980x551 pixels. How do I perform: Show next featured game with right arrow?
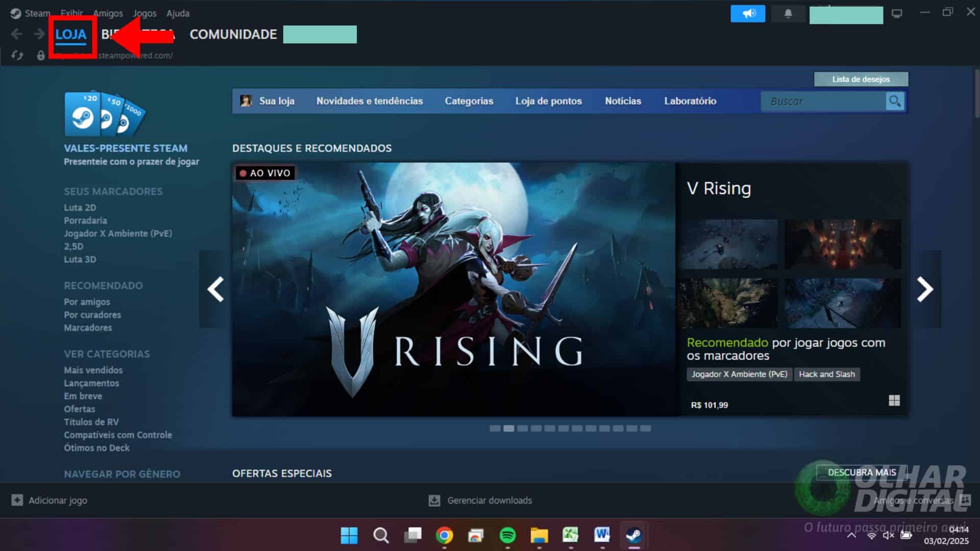pyautogui.click(x=925, y=289)
